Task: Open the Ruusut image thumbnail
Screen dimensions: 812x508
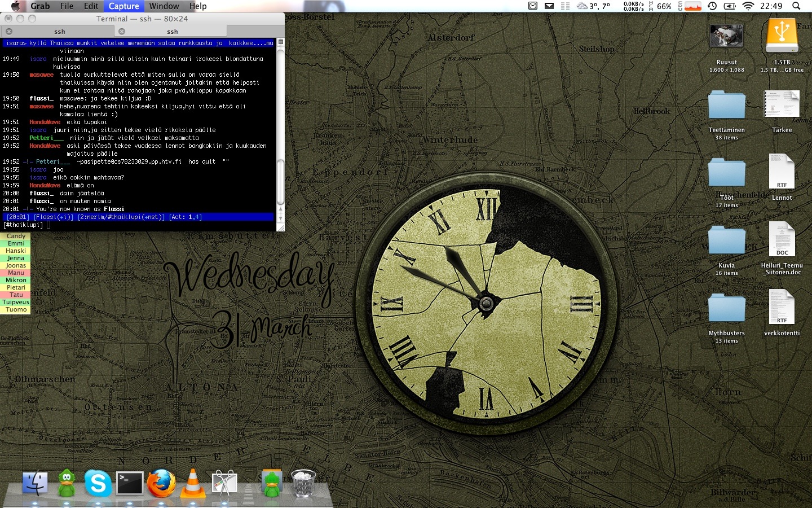Action: click(726, 37)
